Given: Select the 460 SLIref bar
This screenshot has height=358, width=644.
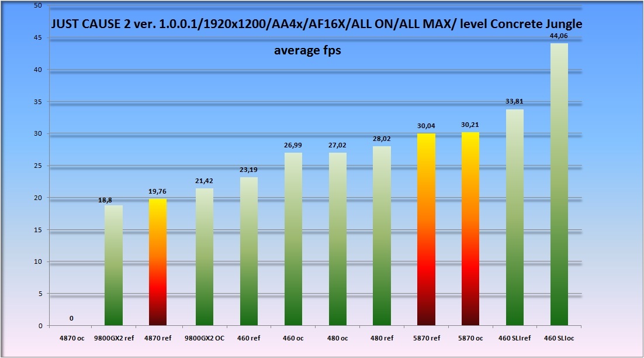Looking at the screenshot, I should (515, 218).
